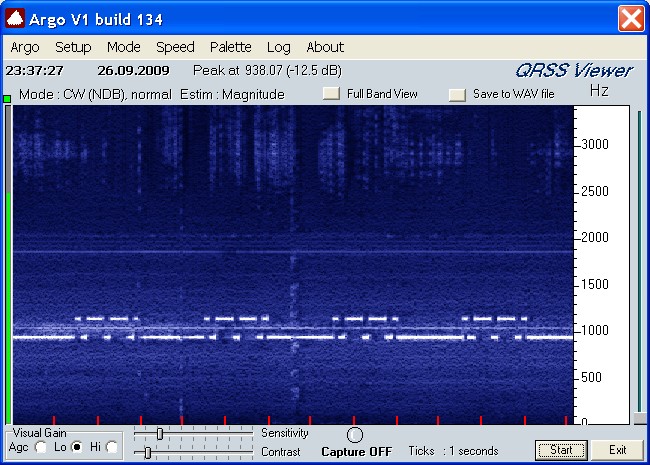Click the Sensitivity slider handle

point(160,434)
